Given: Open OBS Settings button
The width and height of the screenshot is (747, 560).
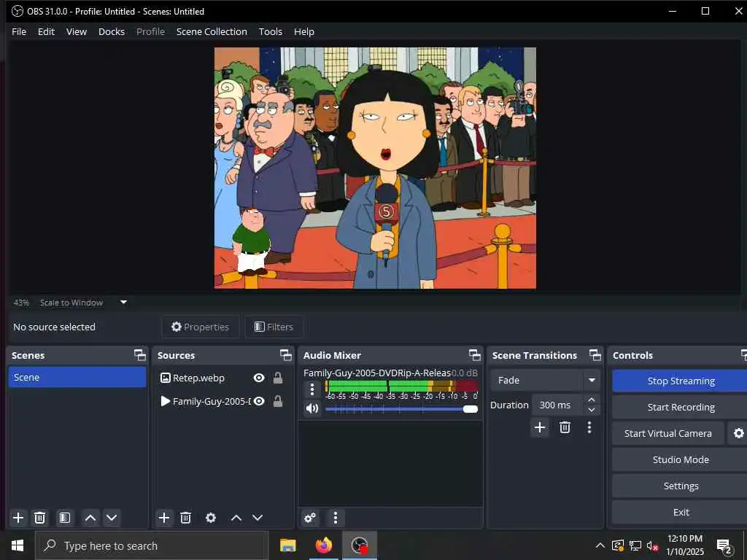Looking at the screenshot, I should pyautogui.click(x=681, y=486).
